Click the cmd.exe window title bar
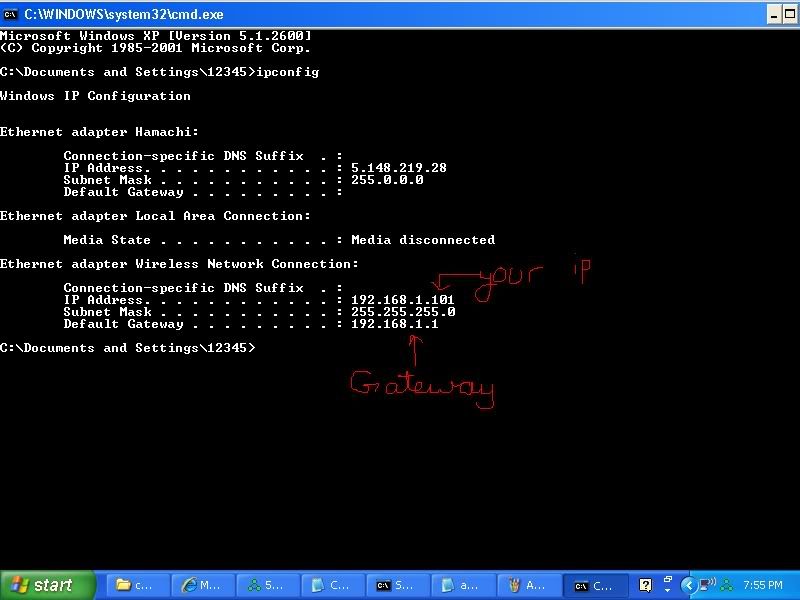Image resolution: width=800 pixels, height=600 pixels. (400, 14)
